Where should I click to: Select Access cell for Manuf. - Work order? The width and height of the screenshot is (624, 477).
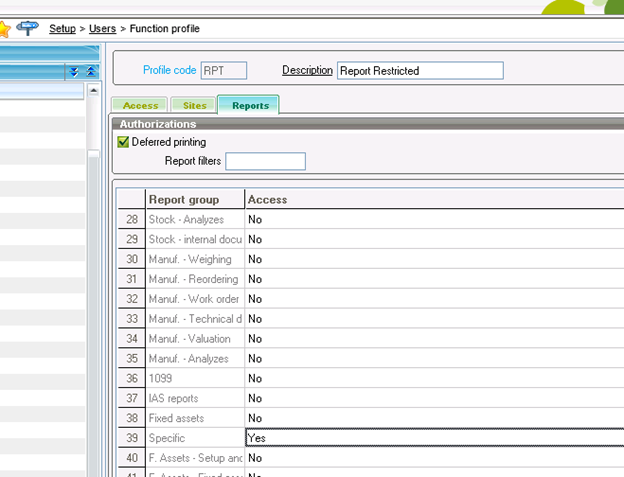[434, 299]
